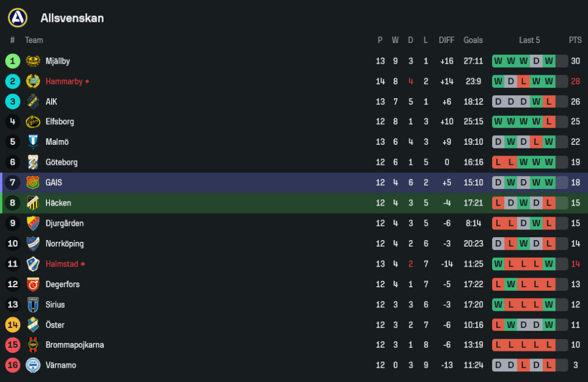Click position badge number 14 for Öster
Viewport: 588px width, 382px height.
[x=12, y=325]
